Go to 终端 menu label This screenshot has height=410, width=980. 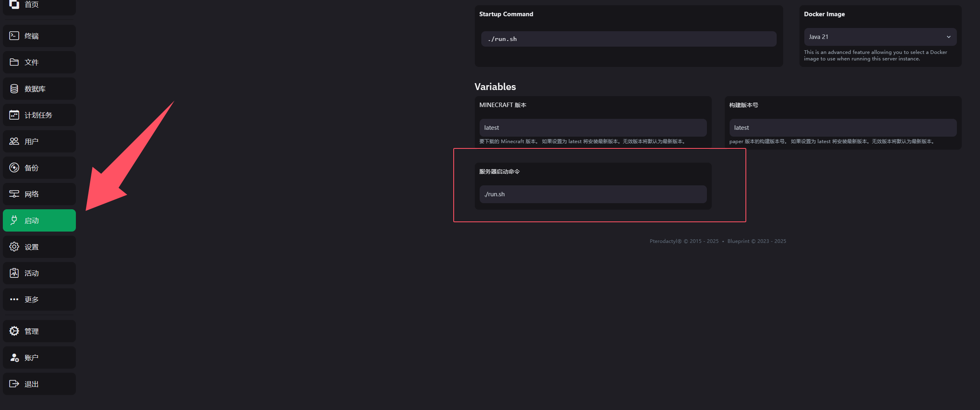coord(32,36)
